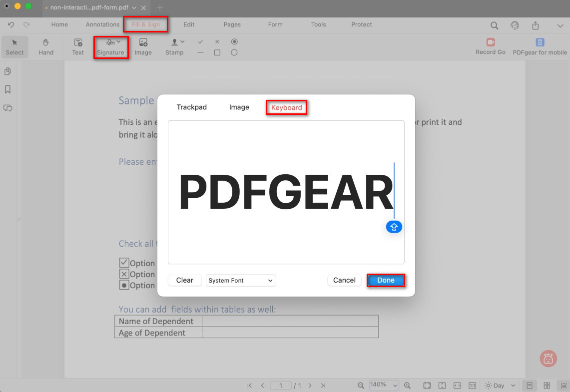The image size is (570, 392).
Task: Click the fit height view icon
Action: [442, 386]
